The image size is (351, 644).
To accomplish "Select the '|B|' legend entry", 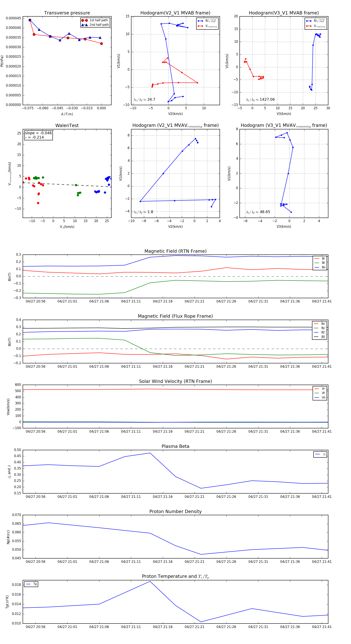I will tap(320, 337).
